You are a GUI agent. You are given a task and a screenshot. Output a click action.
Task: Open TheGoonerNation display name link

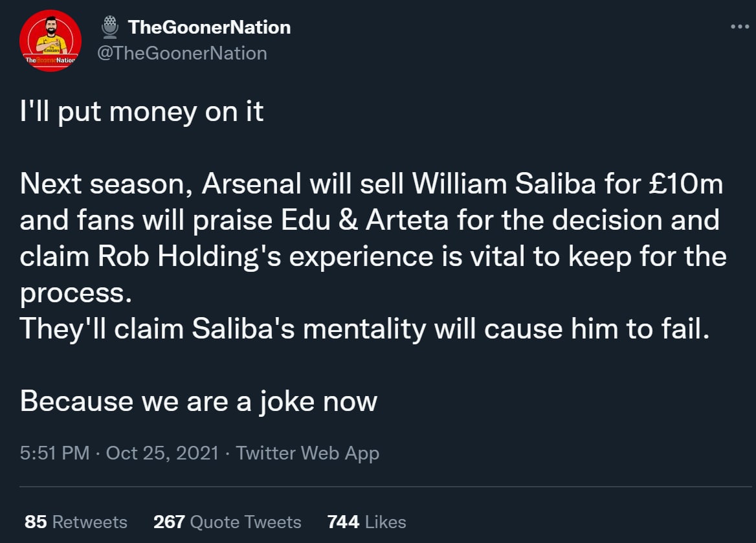pos(209,27)
